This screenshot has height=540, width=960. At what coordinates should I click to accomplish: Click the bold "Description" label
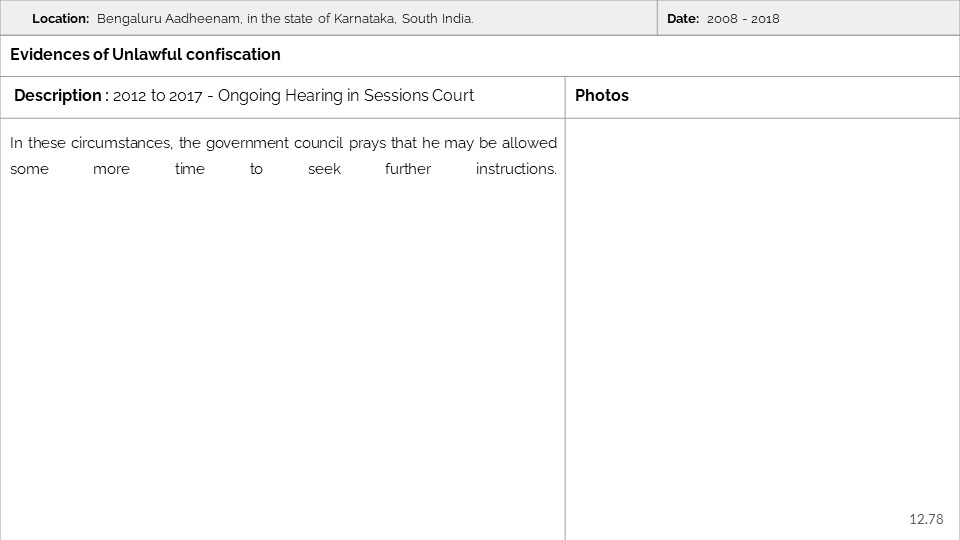pyautogui.click(x=58, y=96)
